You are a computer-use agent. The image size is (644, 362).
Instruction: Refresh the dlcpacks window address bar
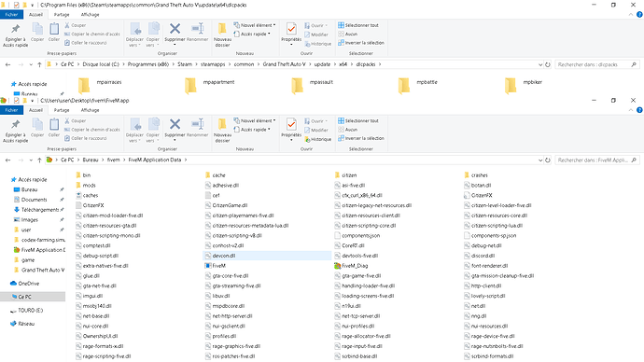[x=548, y=64]
